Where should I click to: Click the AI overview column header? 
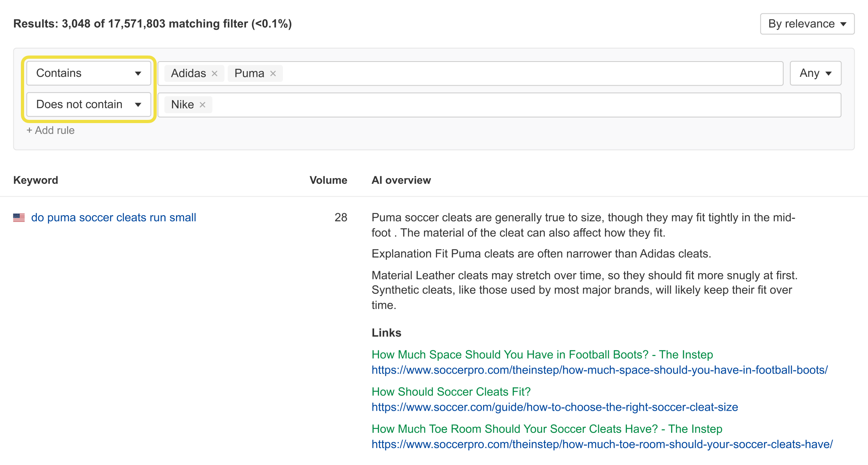(401, 180)
